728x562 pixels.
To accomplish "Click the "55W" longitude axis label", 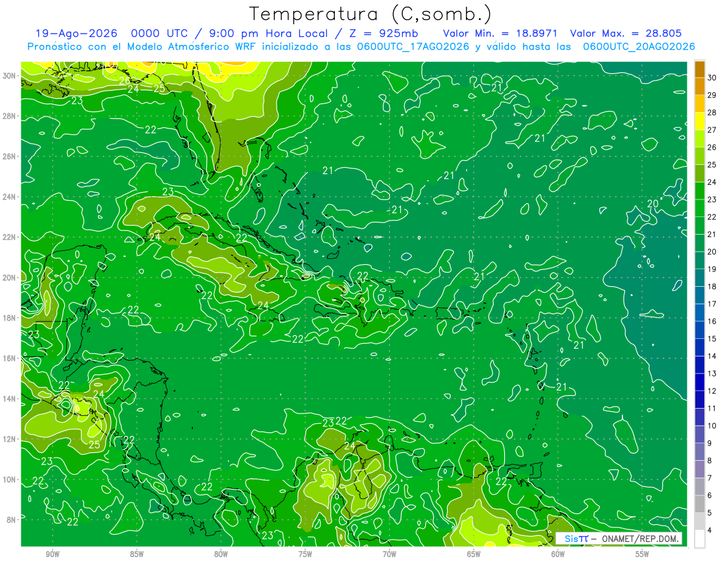I will tap(642, 554).
